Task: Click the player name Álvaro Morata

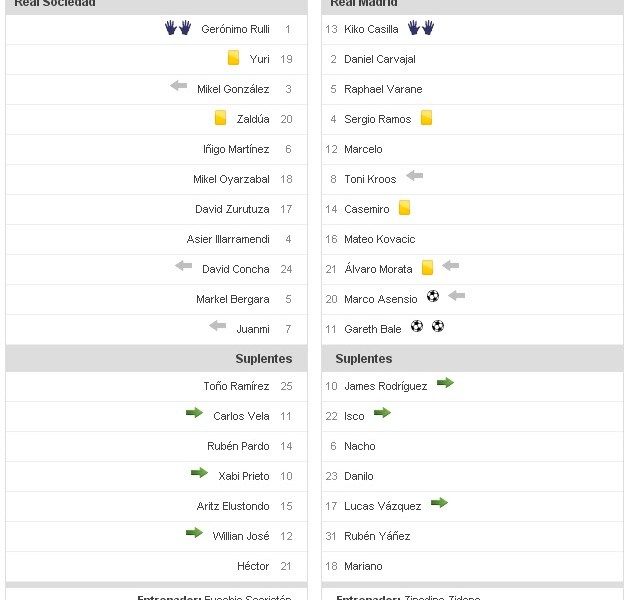Action: pyautogui.click(x=378, y=269)
